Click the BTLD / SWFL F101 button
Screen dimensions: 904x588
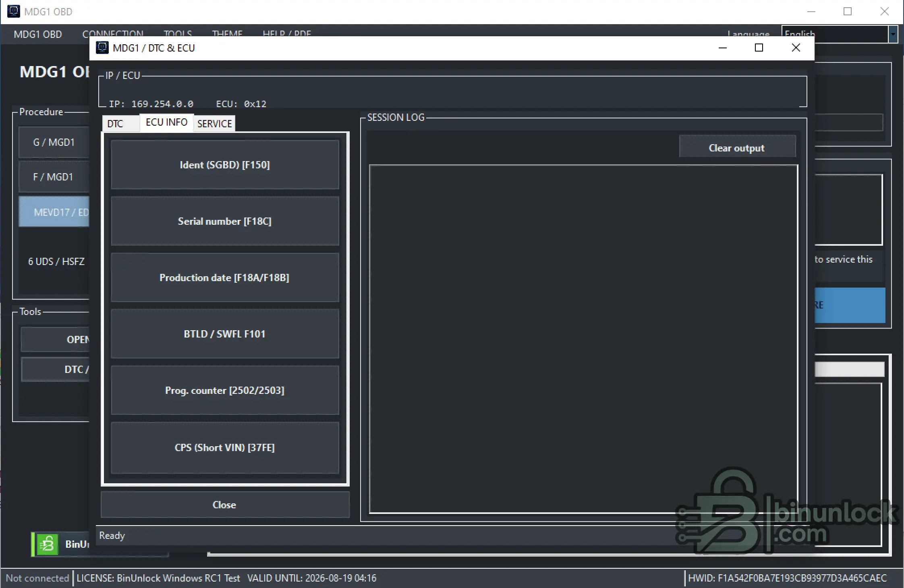225,334
